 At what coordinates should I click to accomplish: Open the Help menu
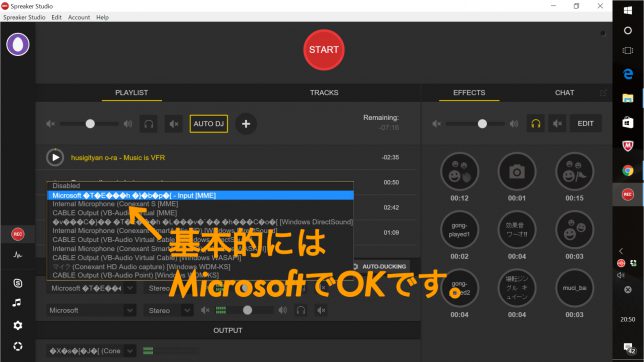click(x=102, y=17)
